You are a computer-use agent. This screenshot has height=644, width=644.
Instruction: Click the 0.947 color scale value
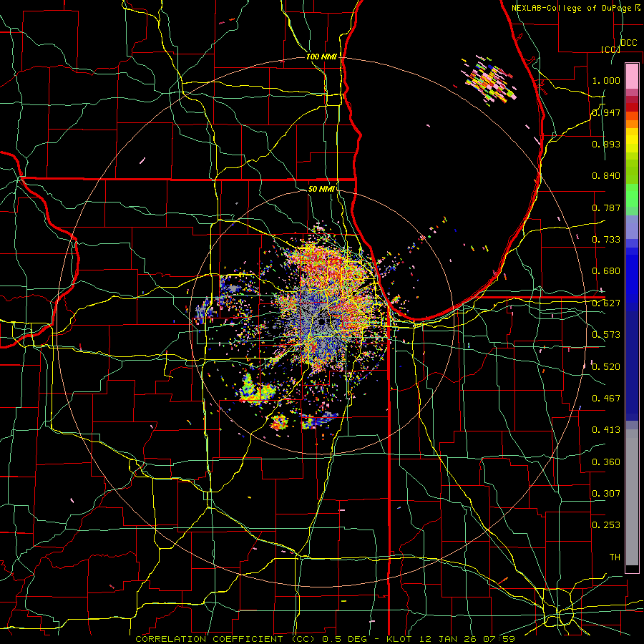tap(606, 112)
